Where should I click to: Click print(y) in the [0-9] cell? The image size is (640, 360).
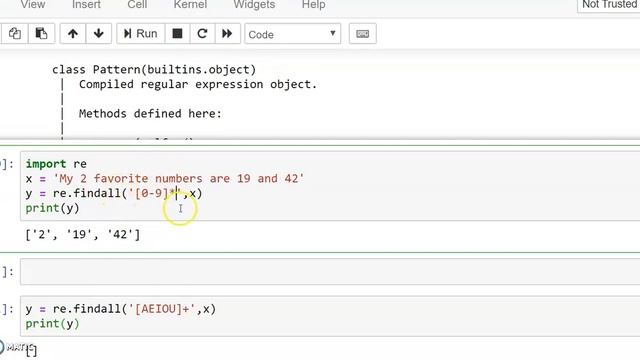point(52,208)
